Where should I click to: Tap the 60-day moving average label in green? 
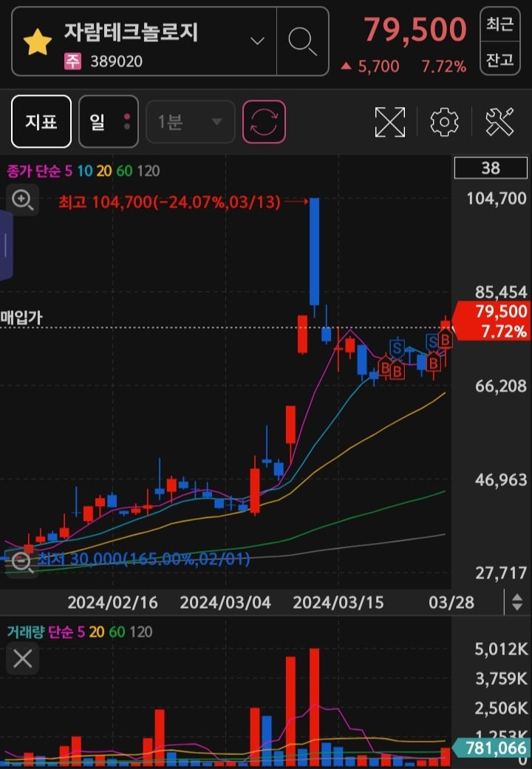[124, 171]
